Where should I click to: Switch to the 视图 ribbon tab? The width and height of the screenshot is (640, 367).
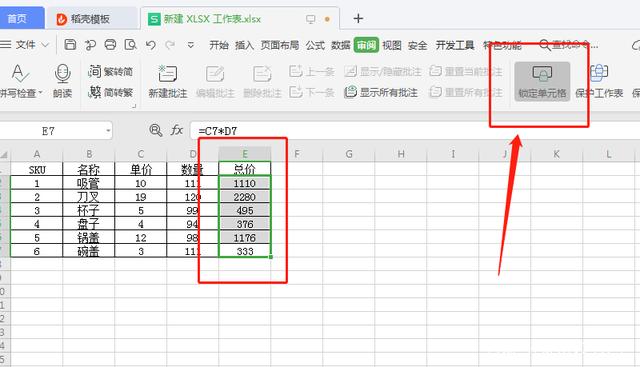point(392,45)
